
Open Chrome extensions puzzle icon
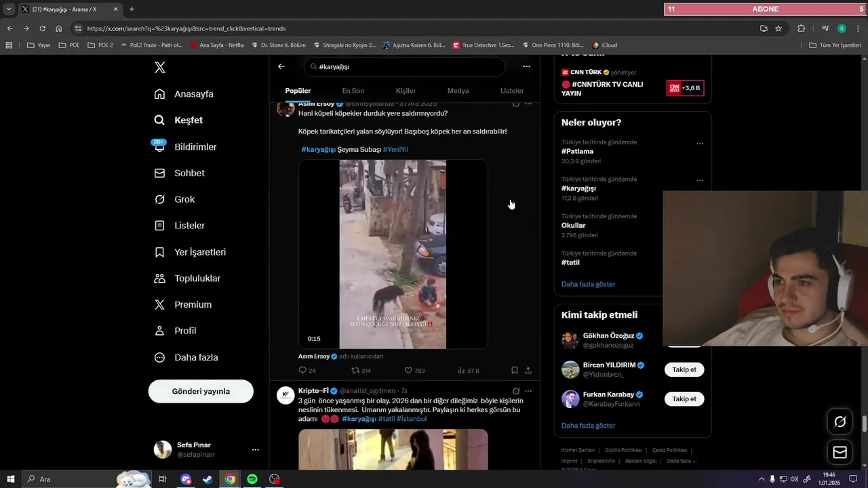pyautogui.click(x=801, y=28)
